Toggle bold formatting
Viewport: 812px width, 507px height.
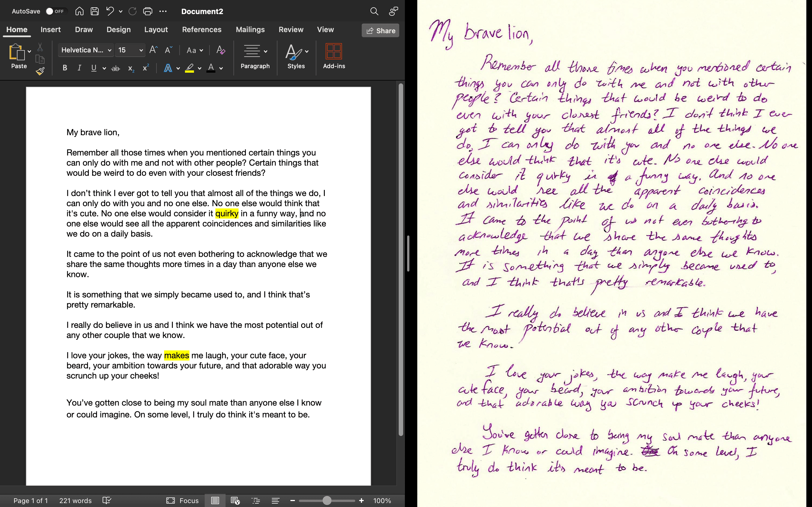pos(65,68)
